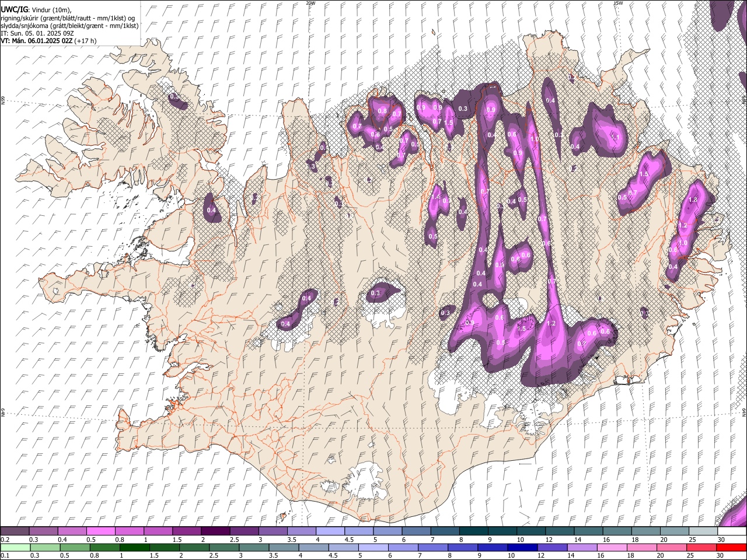
Task: Select the white swatch at 30 in the upper legend
Action: [x=732, y=531]
